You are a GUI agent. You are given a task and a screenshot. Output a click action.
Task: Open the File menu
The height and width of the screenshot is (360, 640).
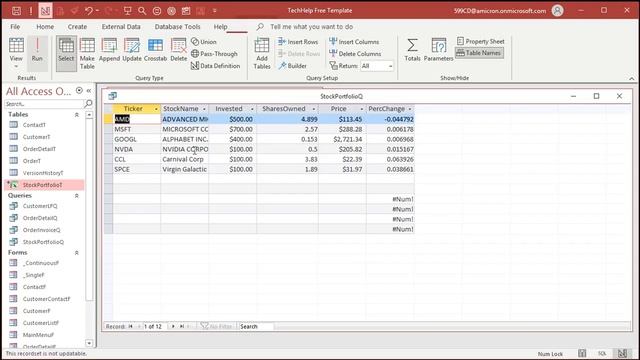pyautogui.click(x=15, y=27)
